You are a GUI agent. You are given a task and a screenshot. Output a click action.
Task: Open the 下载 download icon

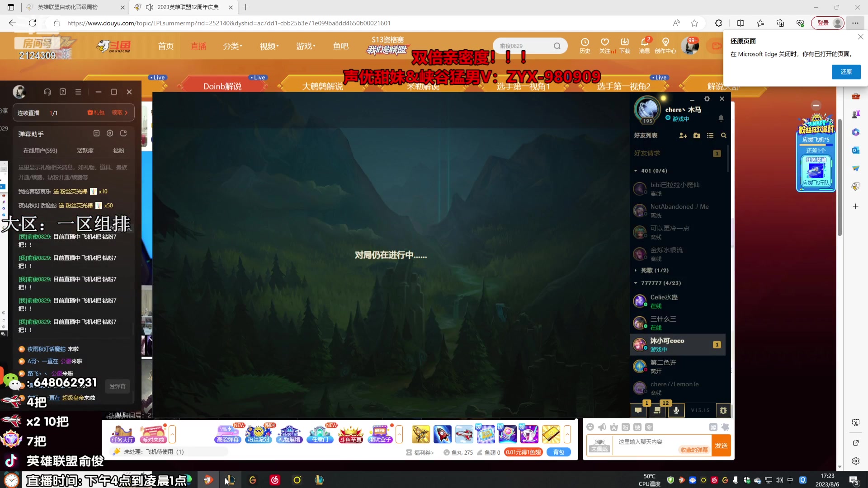click(625, 46)
